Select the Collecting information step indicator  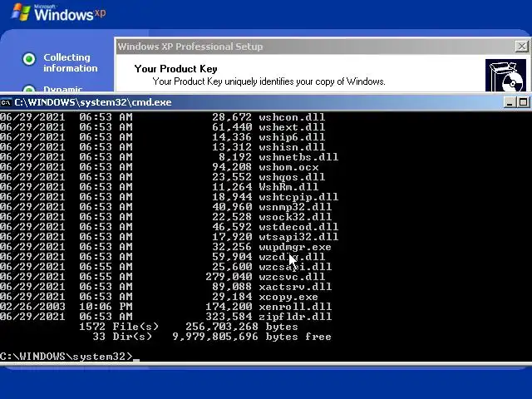29,59
